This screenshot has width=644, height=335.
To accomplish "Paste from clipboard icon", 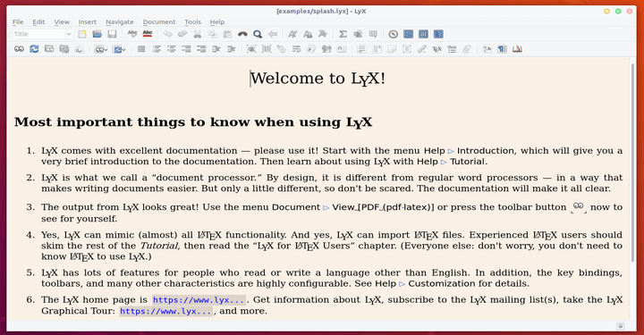I will 227,34.
